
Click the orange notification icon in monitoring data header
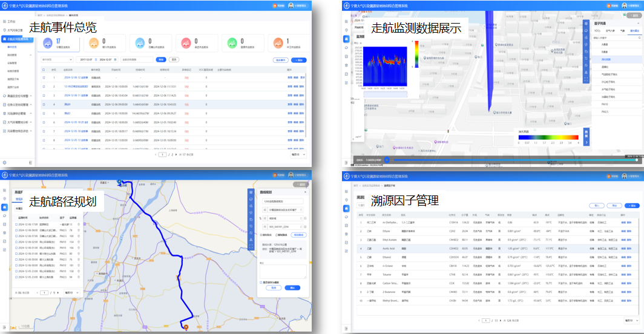coord(610,6)
